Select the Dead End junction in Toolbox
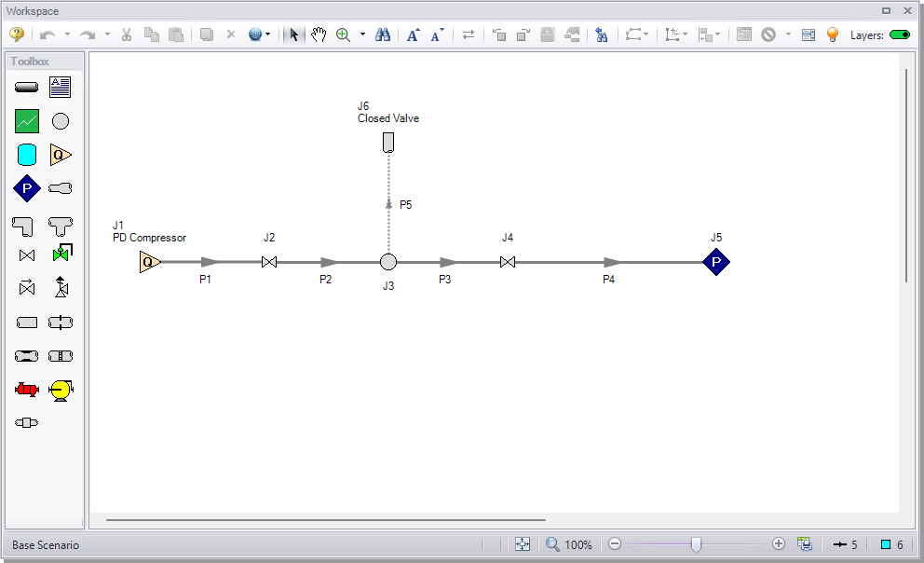 [26, 323]
